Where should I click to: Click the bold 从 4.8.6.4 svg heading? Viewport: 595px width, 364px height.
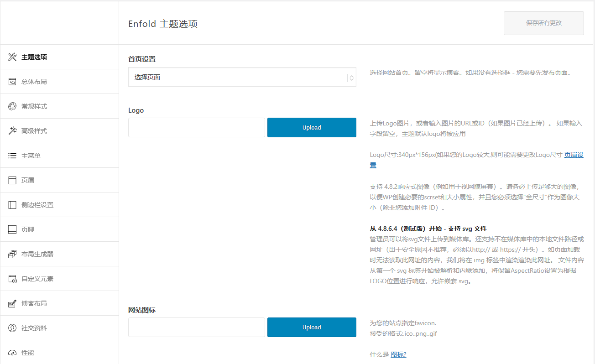click(x=429, y=229)
